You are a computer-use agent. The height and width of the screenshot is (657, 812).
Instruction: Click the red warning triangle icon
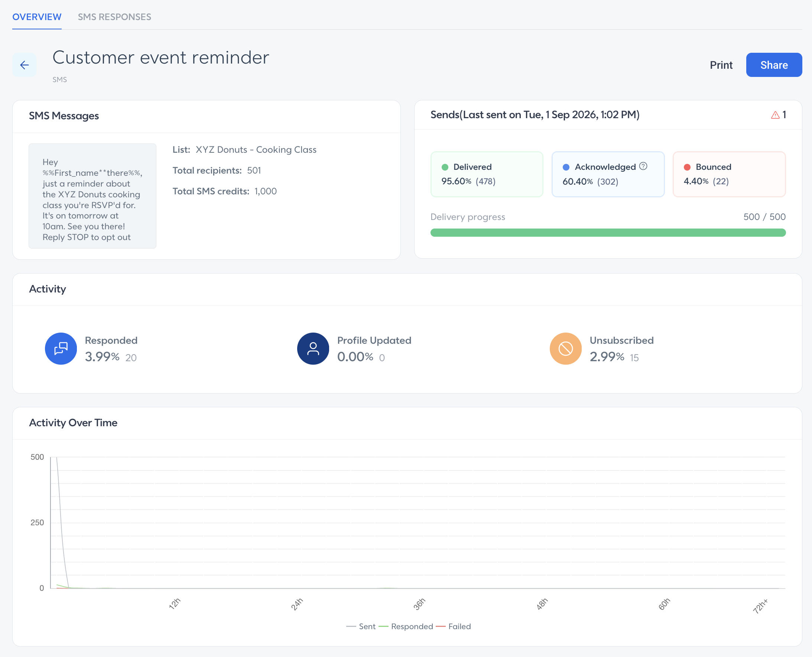(x=775, y=115)
